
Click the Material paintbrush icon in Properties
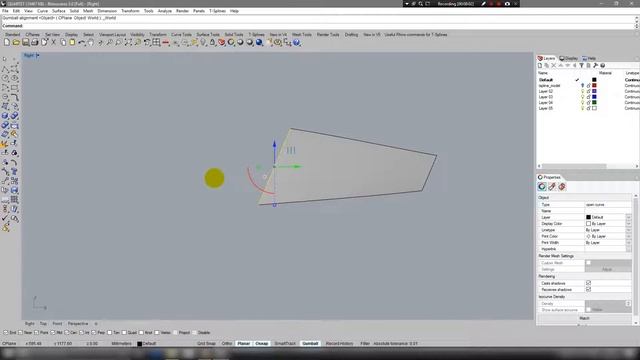(552, 187)
